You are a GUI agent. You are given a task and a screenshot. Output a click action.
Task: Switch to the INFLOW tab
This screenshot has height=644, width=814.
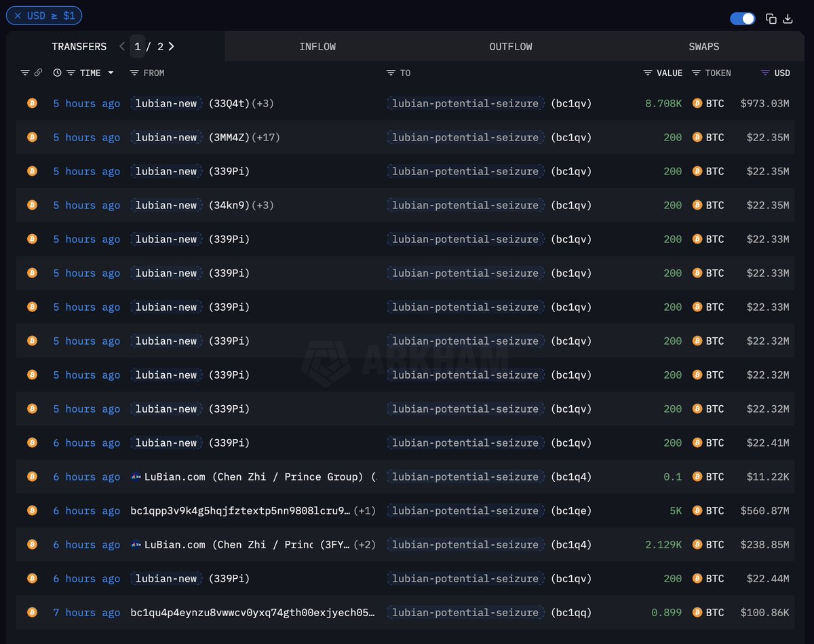pyautogui.click(x=317, y=47)
